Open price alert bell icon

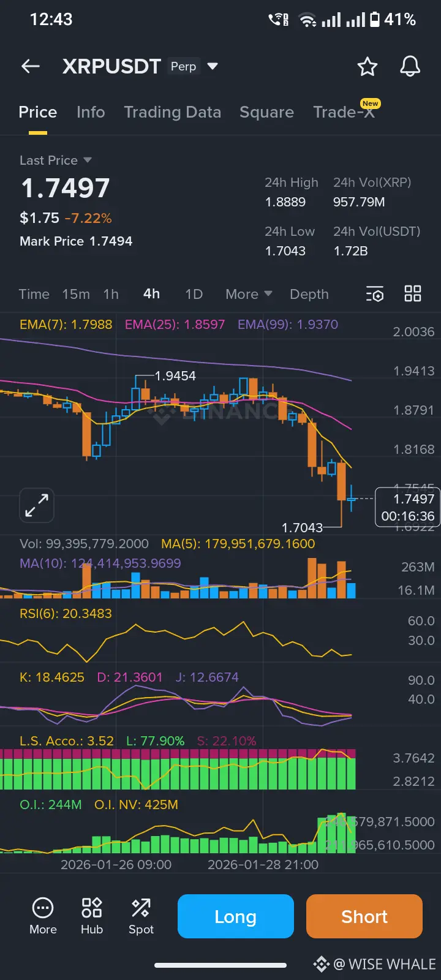tap(410, 66)
